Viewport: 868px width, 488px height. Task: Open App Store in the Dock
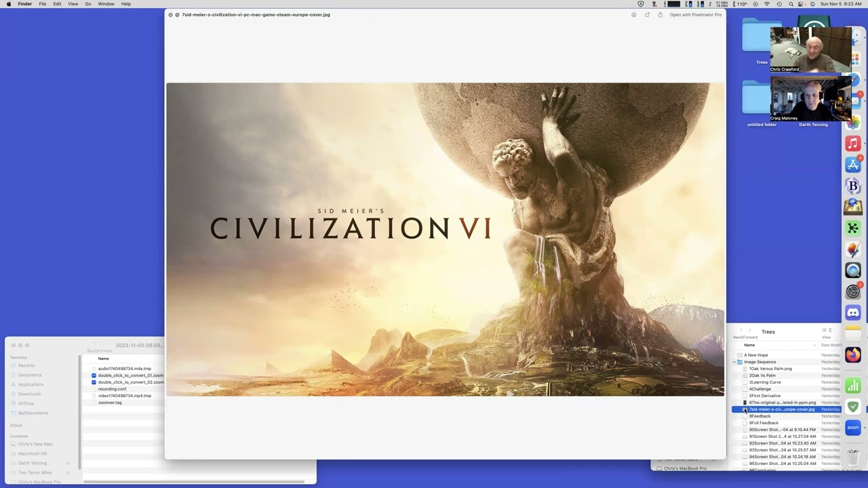[x=853, y=165]
